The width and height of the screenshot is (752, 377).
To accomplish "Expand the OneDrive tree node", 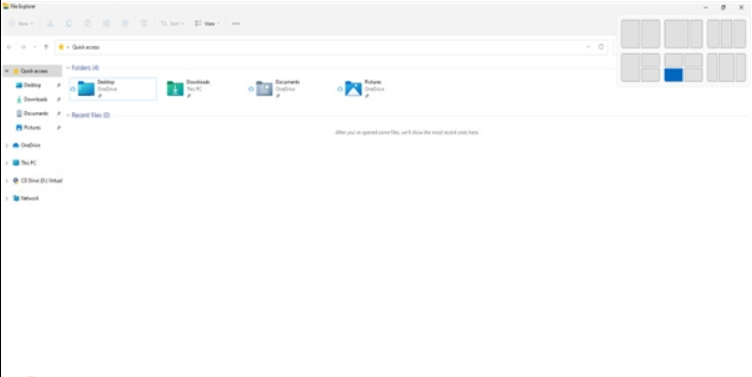I will 7,145.
